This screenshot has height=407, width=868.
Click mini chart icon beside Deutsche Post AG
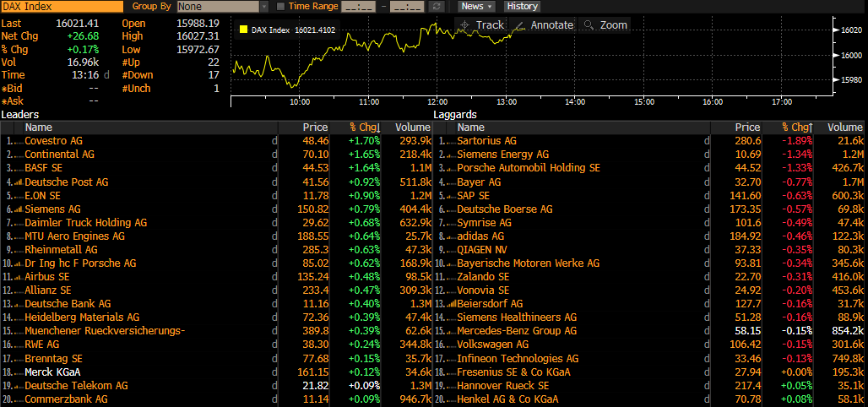(x=19, y=182)
